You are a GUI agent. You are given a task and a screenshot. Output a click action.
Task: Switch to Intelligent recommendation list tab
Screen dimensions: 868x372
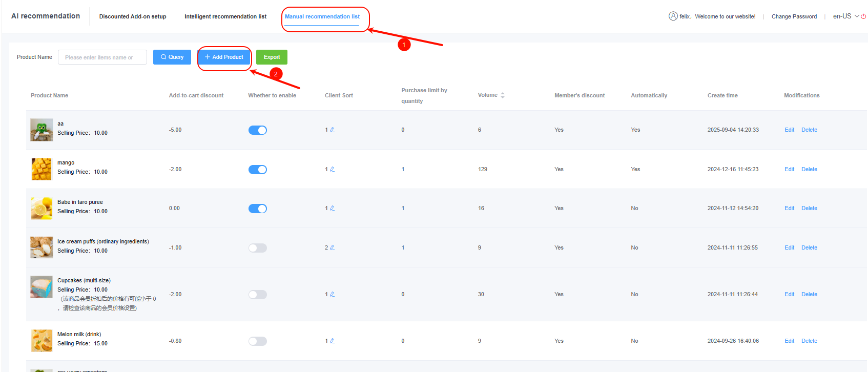pyautogui.click(x=225, y=16)
